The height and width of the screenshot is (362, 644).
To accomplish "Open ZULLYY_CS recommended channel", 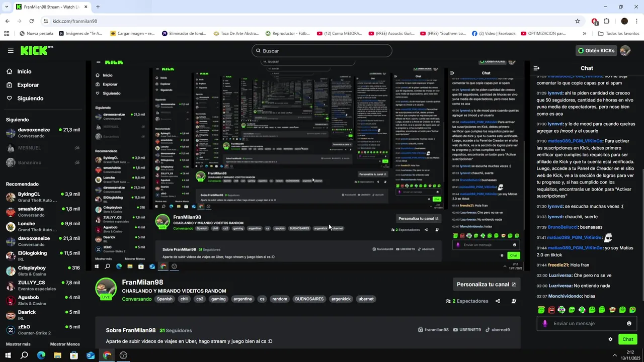I will tap(43, 286).
